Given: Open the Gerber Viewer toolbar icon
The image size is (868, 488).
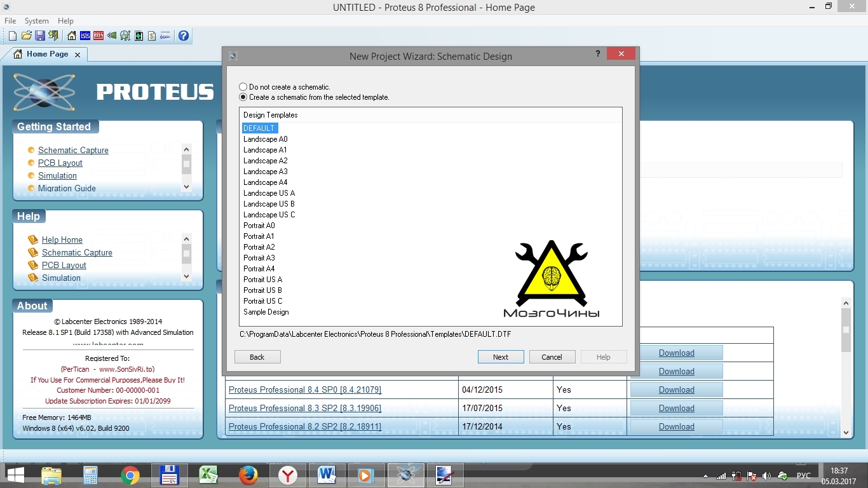Looking at the screenshot, I should point(125,36).
